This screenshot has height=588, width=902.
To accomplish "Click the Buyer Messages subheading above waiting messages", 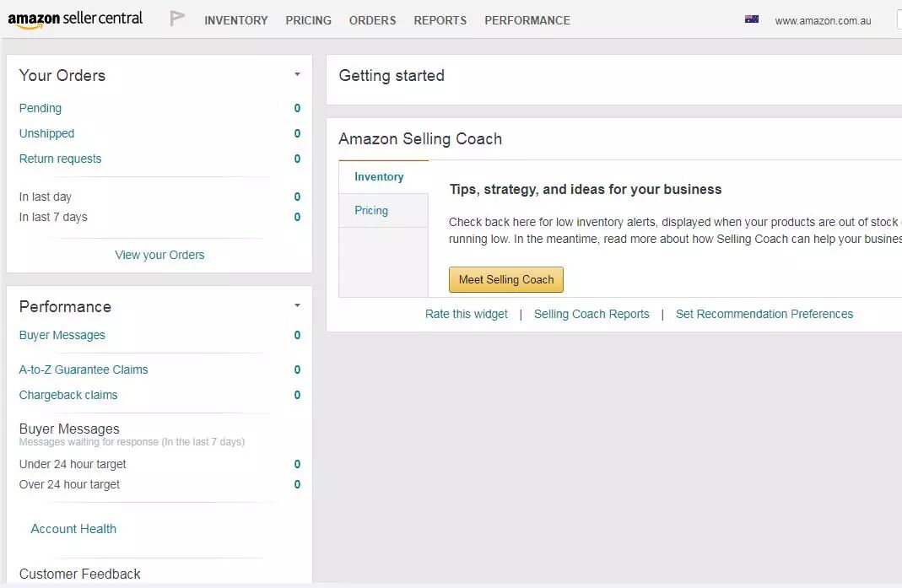I will tap(69, 429).
